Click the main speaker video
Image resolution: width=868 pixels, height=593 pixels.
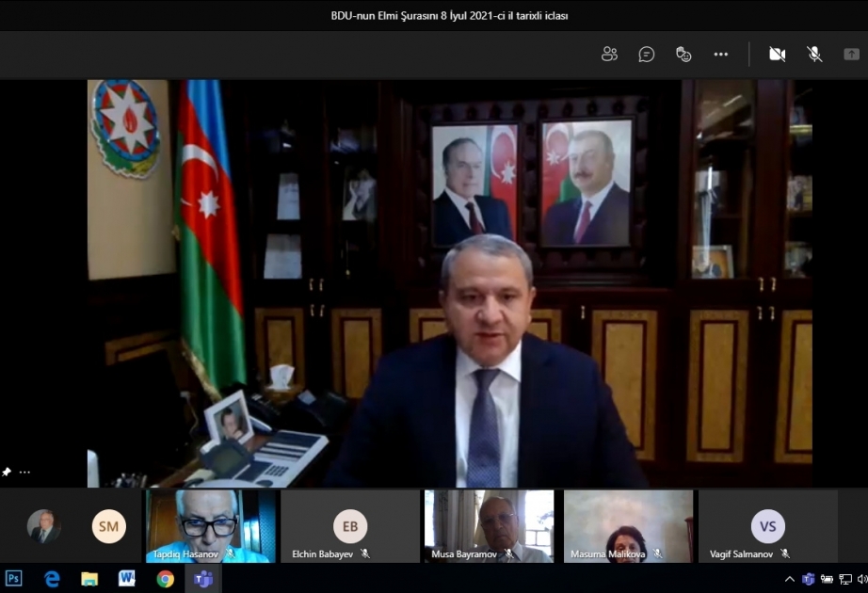point(449,283)
